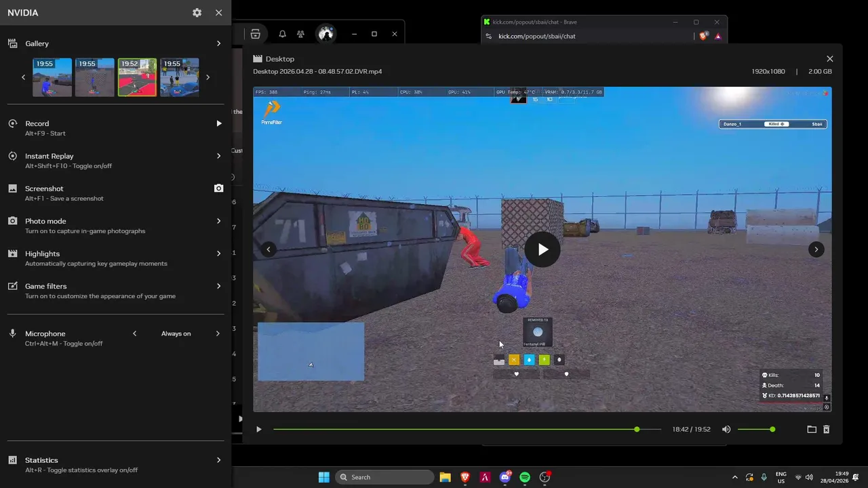The height and width of the screenshot is (488, 868).
Task: Open the Game filters entry
Action: coord(115,290)
